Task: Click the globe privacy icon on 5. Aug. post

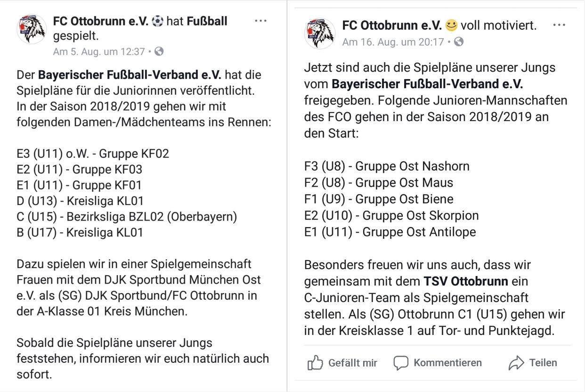Action: pyautogui.click(x=159, y=52)
